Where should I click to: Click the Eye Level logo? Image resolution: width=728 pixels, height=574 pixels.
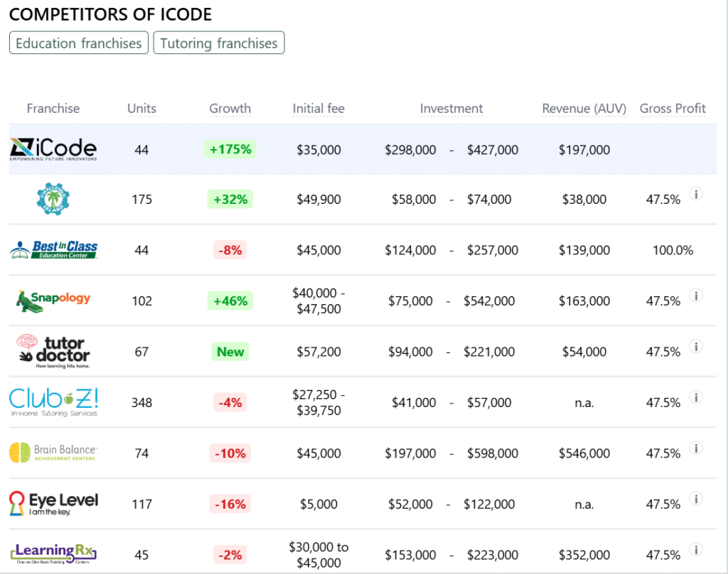[54, 504]
